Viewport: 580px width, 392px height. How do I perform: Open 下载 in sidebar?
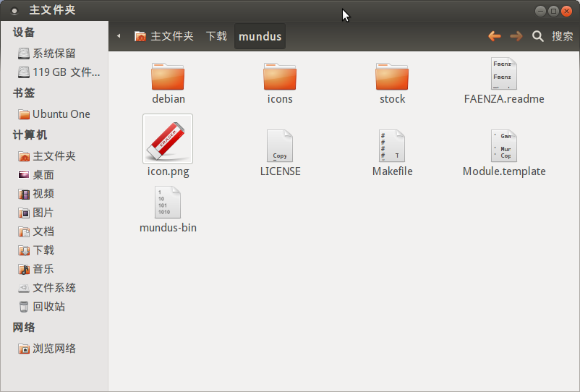coord(54,250)
